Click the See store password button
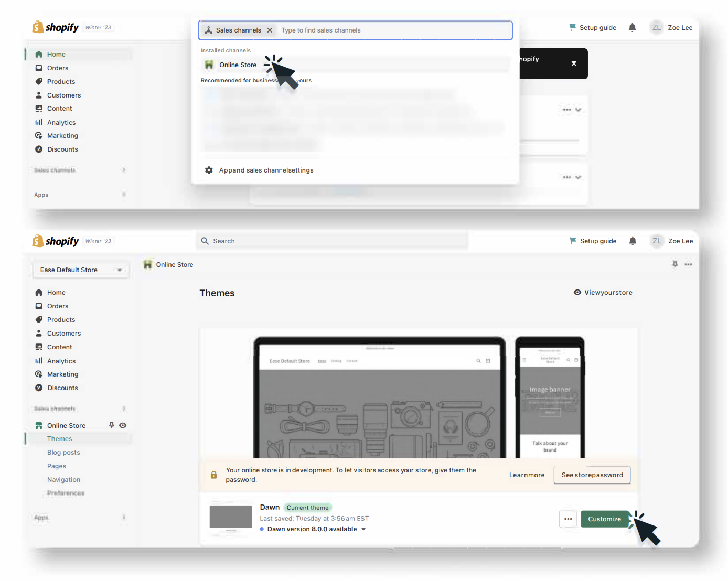 (x=592, y=475)
